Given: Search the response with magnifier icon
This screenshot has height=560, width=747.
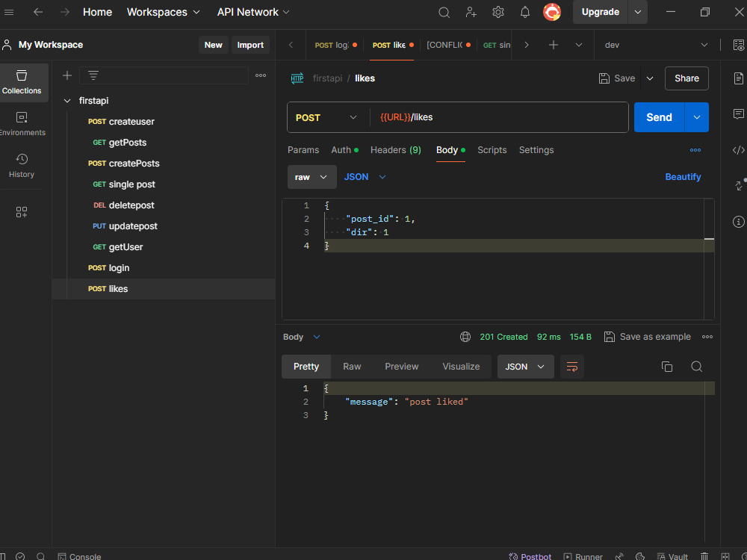Looking at the screenshot, I should tap(696, 366).
